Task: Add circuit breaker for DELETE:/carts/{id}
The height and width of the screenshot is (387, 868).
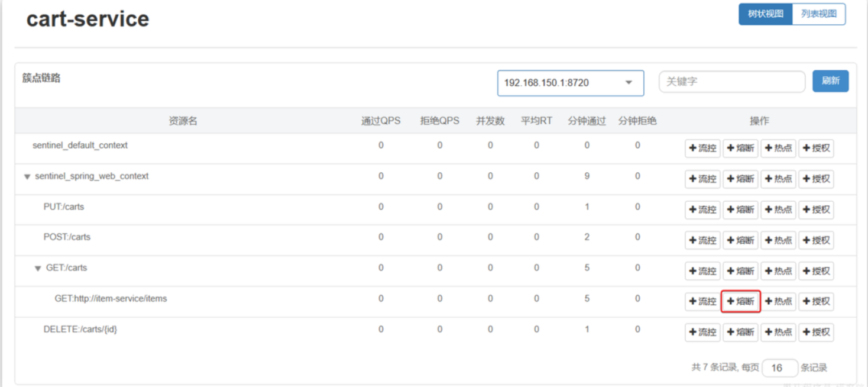Action: click(x=740, y=333)
